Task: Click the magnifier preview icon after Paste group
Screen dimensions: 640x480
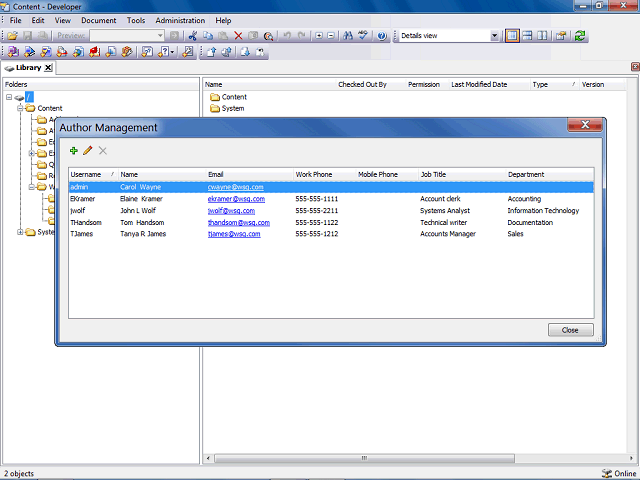Action: [268, 36]
